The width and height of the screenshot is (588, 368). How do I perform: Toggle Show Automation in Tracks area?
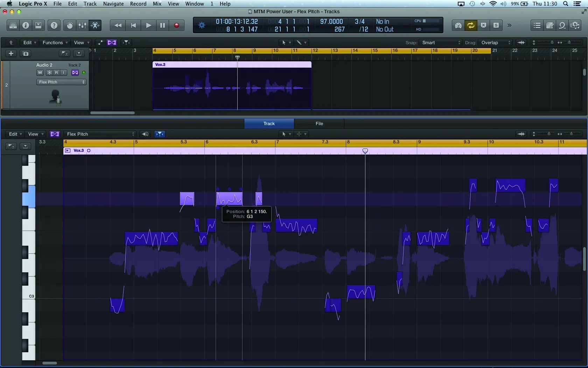[x=100, y=43]
